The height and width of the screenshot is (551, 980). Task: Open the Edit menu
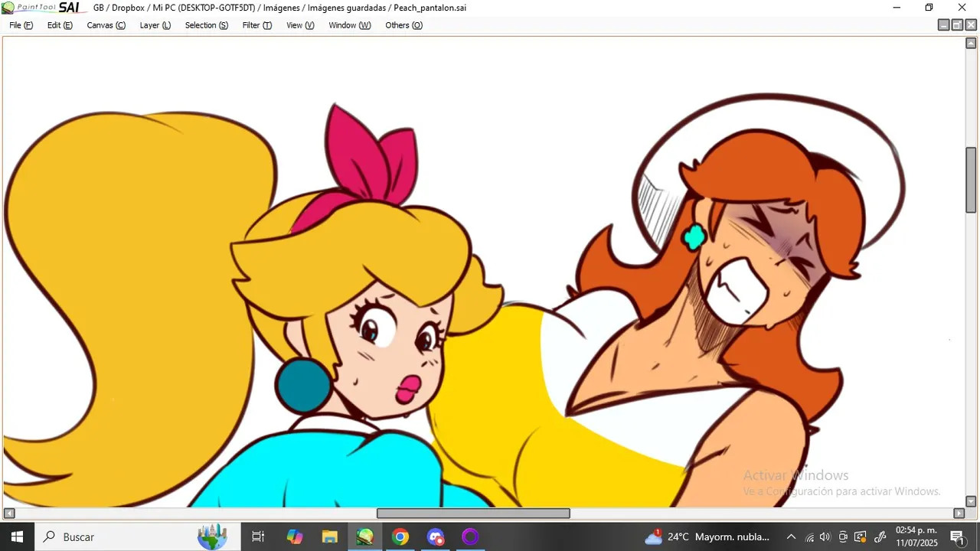pyautogui.click(x=60, y=25)
